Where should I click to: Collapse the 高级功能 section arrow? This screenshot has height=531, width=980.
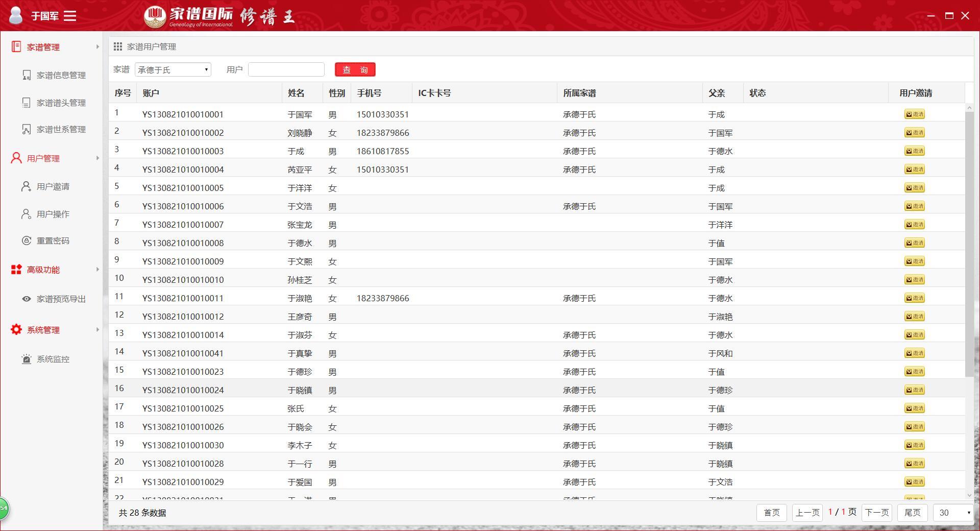[x=97, y=270]
